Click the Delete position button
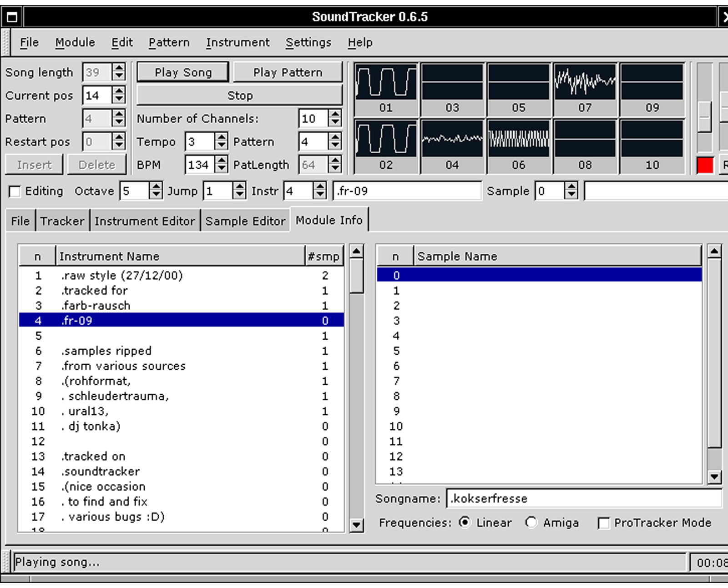The width and height of the screenshot is (728, 588). coord(97,165)
